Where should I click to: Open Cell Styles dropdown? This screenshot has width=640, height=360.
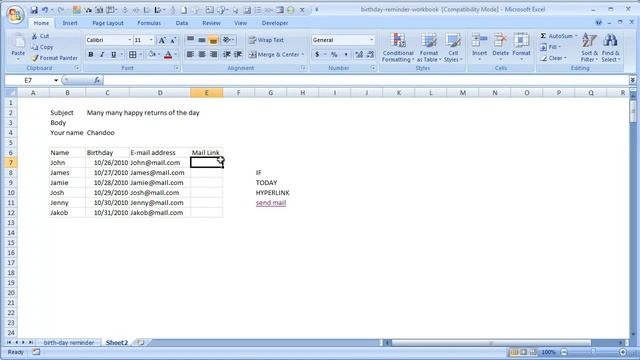pyautogui.click(x=453, y=48)
